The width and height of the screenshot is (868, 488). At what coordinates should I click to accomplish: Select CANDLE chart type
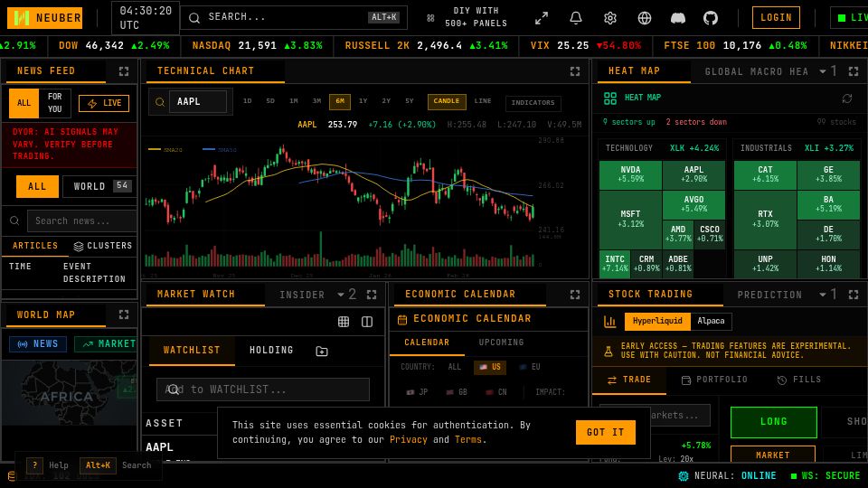click(446, 101)
